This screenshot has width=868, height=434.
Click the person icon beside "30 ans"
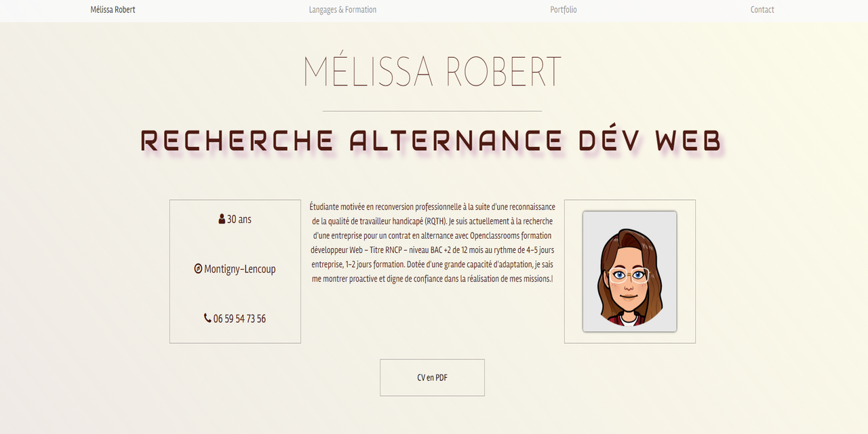point(220,218)
